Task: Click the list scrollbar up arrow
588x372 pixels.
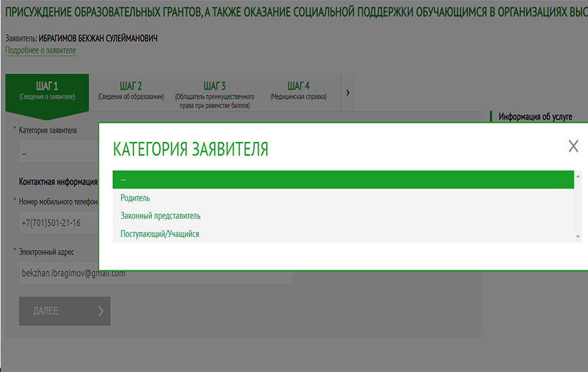Action: 578,175
